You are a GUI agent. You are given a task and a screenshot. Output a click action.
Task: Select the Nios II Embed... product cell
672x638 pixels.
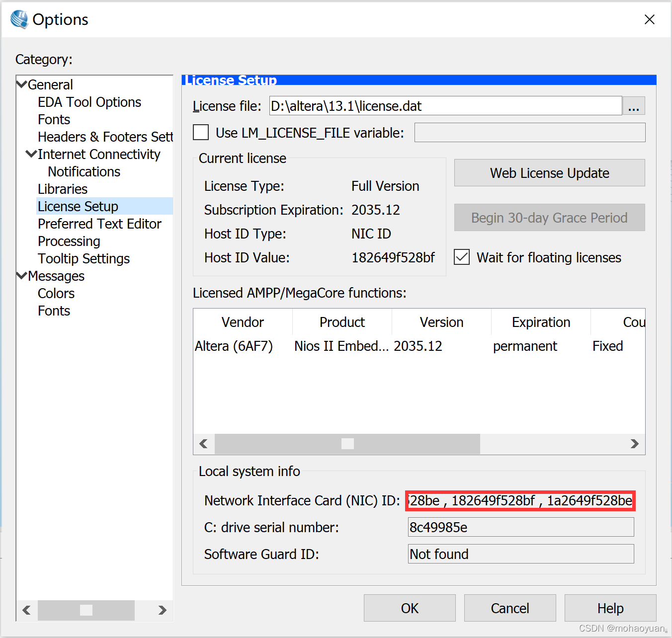click(x=341, y=346)
